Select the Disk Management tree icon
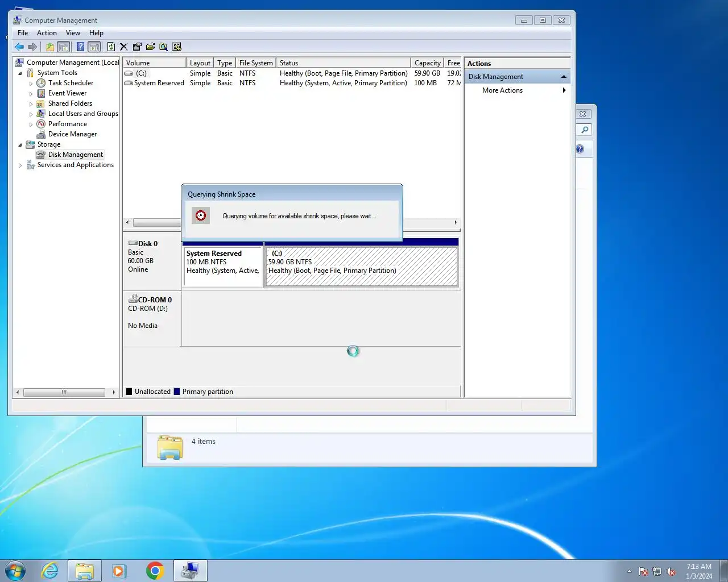728x582 pixels. [41, 155]
